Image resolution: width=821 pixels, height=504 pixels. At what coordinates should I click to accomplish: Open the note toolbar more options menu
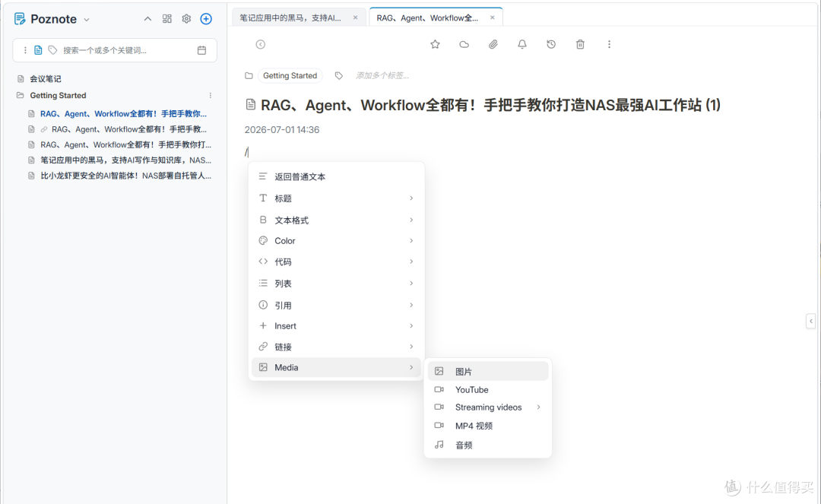click(609, 45)
